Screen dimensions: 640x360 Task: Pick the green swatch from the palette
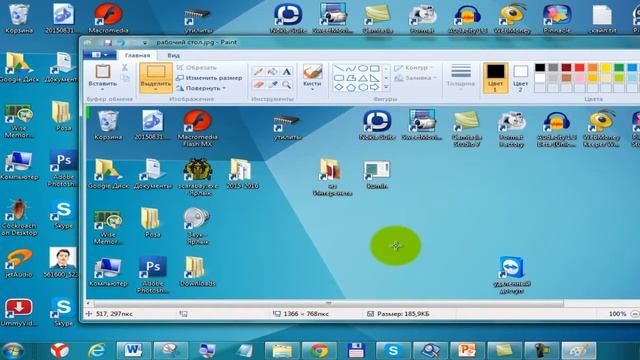point(619,67)
